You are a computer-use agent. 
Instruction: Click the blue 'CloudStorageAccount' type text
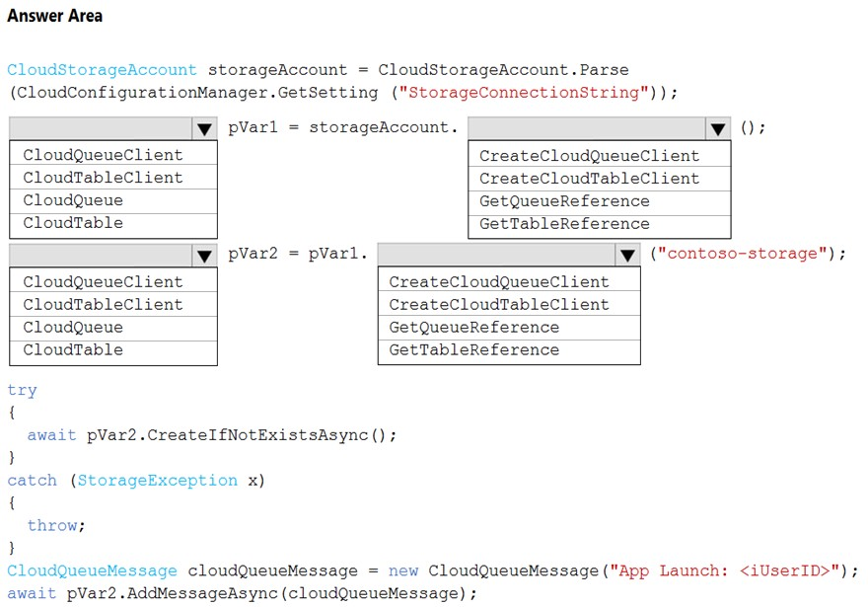tap(102, 70)
